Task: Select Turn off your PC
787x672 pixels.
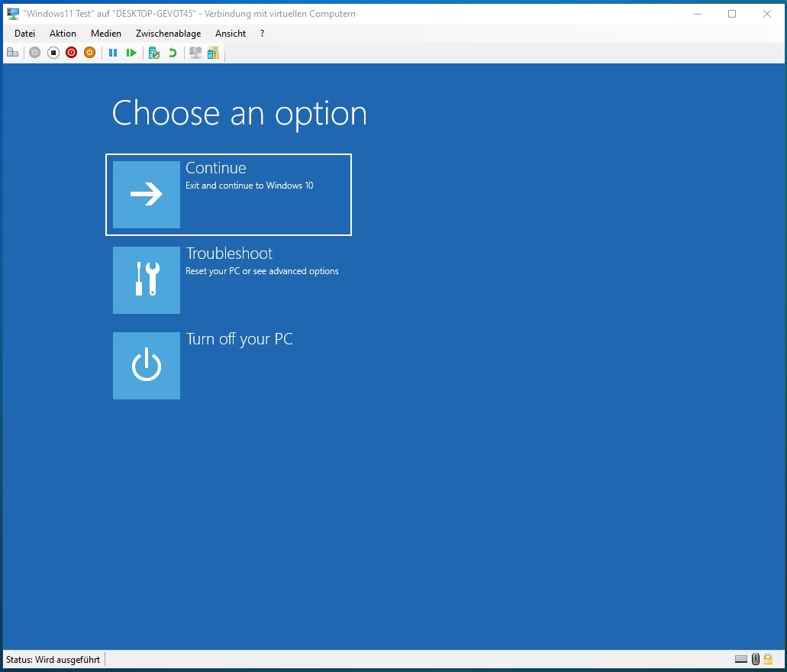Action: coord(228,366)
